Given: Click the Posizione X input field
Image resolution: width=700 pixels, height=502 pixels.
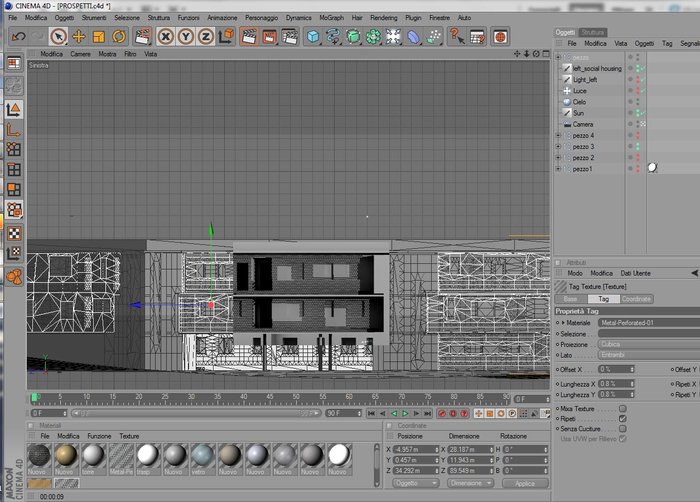Looking at the screenshot, I should pyautogui.click(x=416, y=449).
